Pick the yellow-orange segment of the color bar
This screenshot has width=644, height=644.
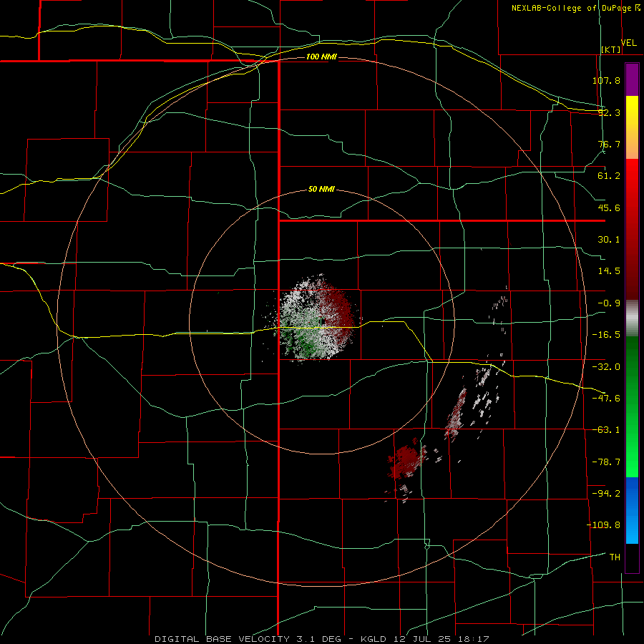(632, 127)
